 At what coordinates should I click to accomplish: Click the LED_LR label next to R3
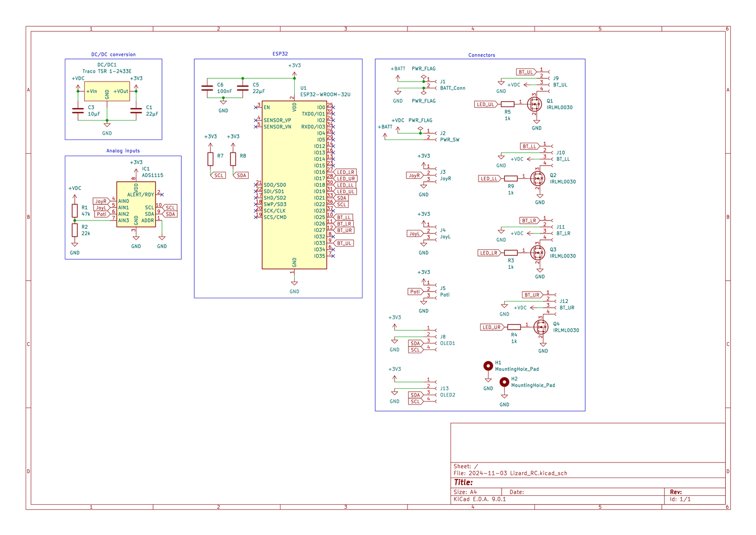tap(489, 253)
